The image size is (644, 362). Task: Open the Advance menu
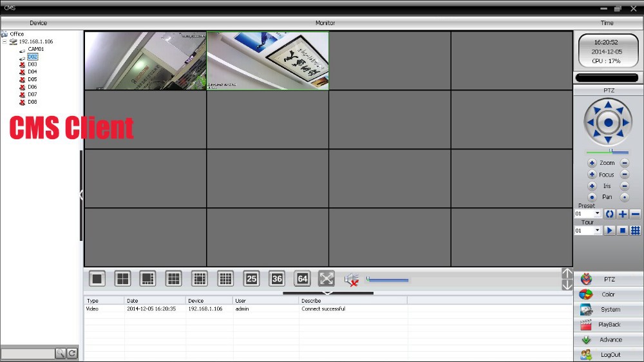point(609,340)
